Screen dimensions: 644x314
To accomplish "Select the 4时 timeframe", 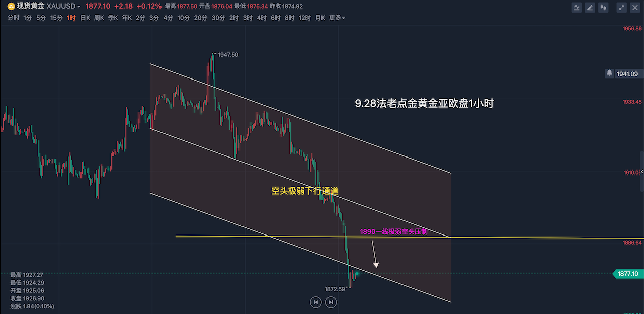I will (x=262, y=18).
